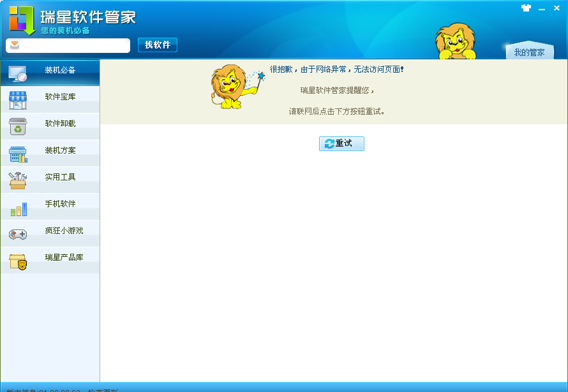Click the lion mascot in header
This screenshot has width=568, height=392.
pyautogui.click(x=456, y=41)
